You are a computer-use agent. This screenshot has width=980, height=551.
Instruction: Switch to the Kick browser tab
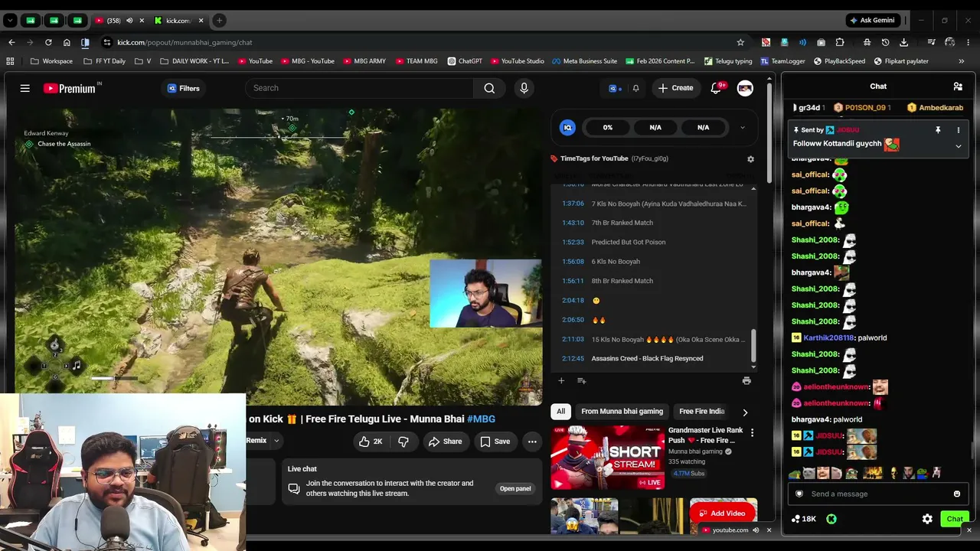[179, 21]
